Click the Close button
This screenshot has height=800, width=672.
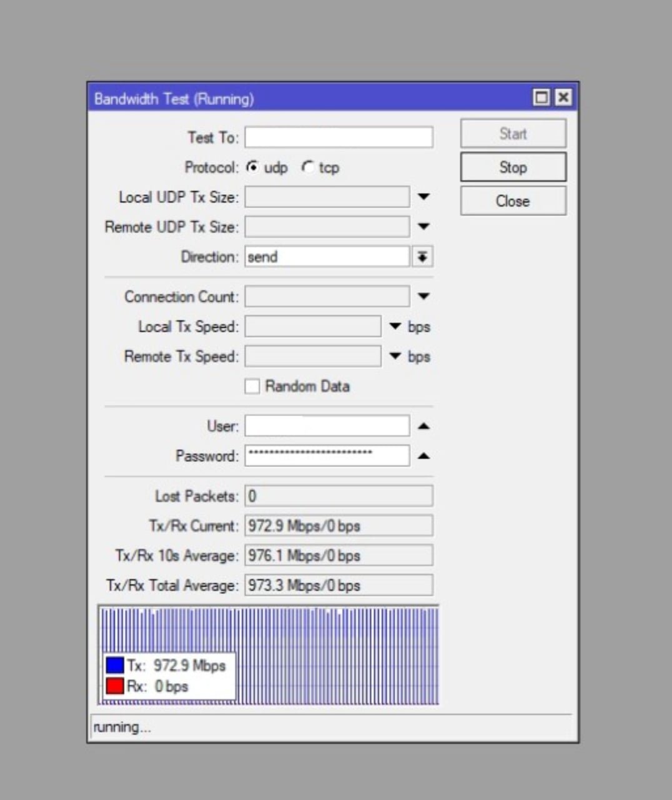tap(513, 201)
